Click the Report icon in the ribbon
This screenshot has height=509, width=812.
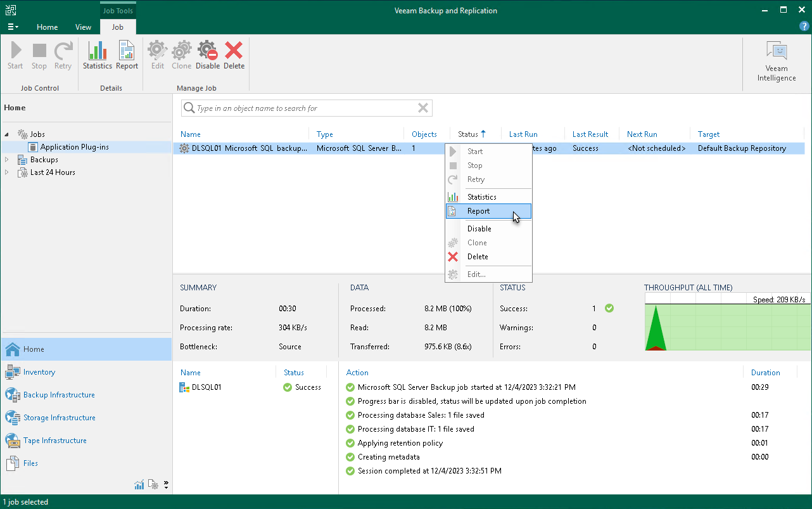[127, 56]
